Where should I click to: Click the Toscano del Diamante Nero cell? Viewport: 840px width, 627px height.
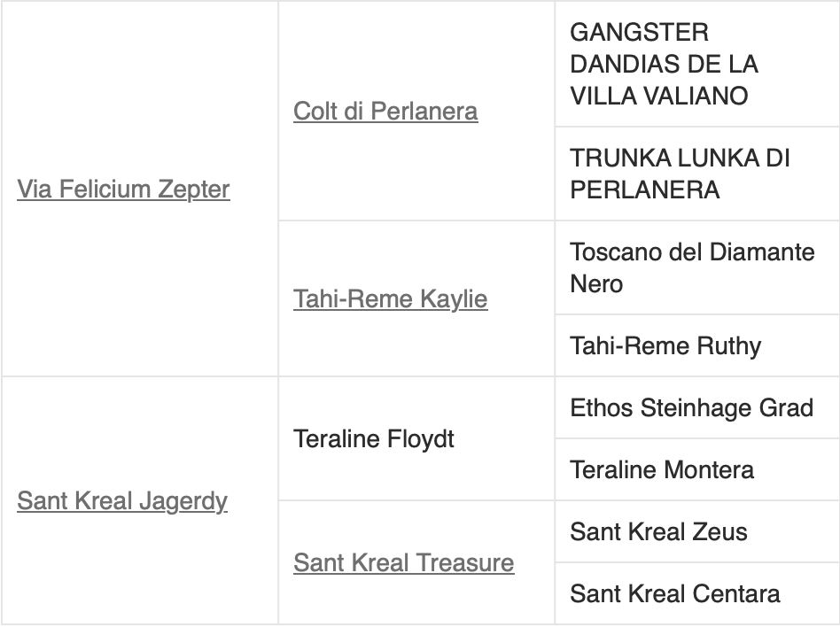click(x=692, y=267)
